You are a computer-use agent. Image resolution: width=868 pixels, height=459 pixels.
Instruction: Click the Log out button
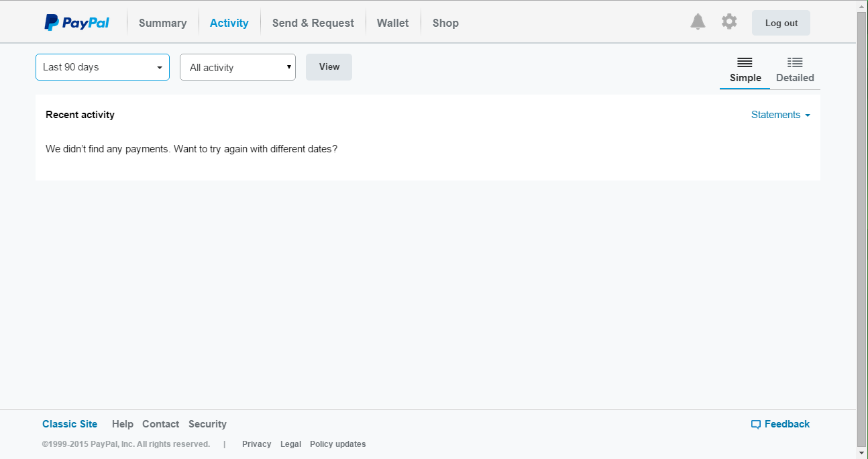tap(781, 23)
